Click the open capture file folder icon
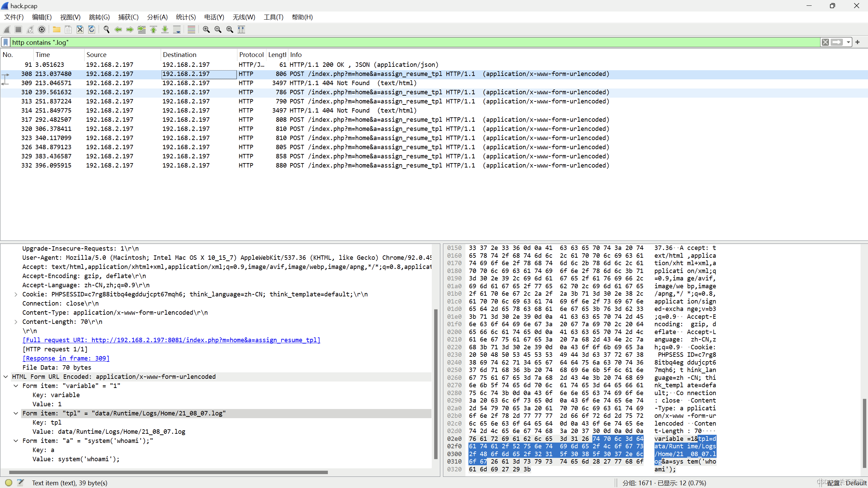Screen dimensions: 868x488 click(x=56, y=30)
